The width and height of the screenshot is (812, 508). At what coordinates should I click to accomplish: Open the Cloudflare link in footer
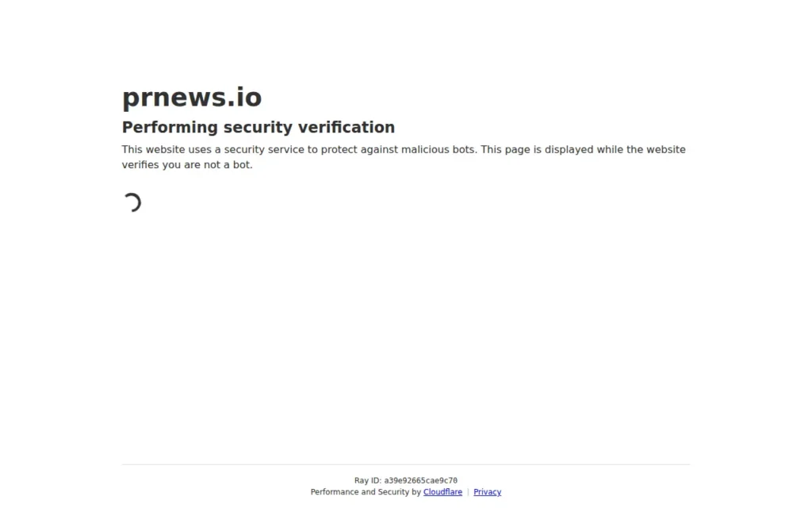pos(442,492)
